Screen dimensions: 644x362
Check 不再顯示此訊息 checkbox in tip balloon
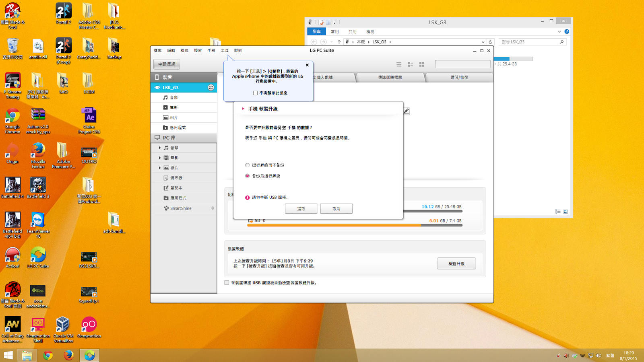tap(255, 93)
